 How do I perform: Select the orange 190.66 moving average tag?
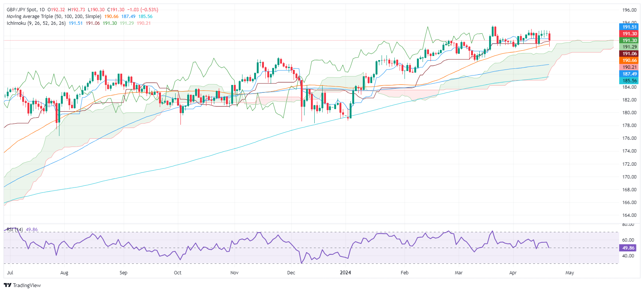tap(629, 61)
